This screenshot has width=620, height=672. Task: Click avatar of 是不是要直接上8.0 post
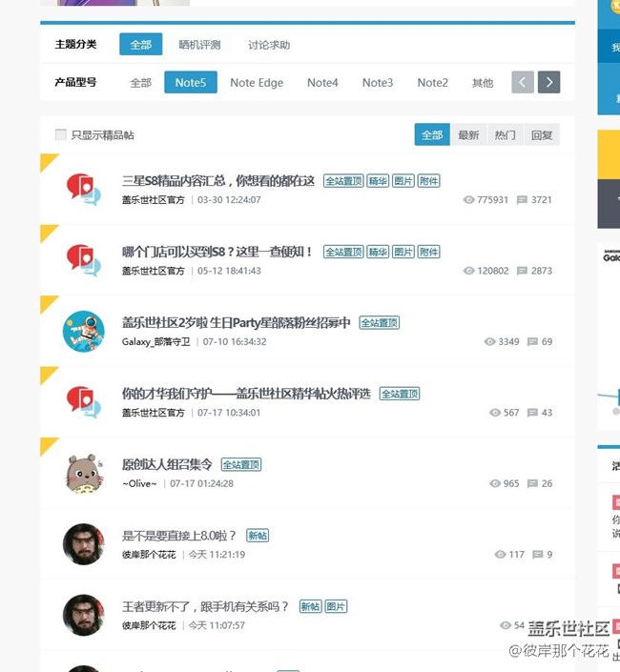point(84,544)
